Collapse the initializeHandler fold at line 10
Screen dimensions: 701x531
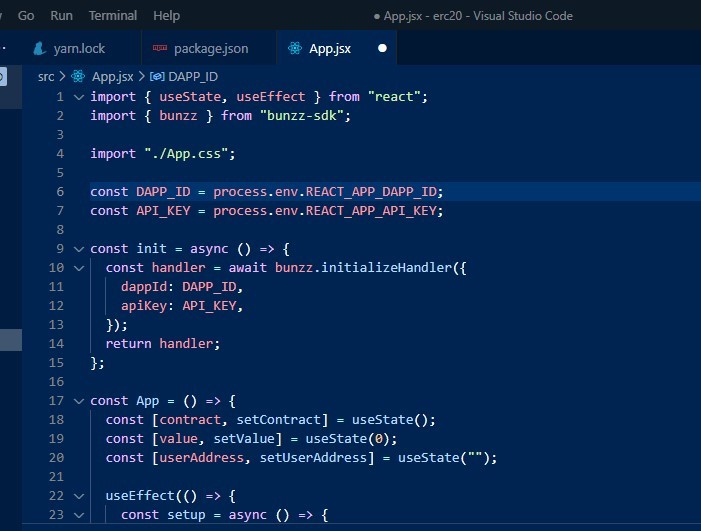click(79, 268)
